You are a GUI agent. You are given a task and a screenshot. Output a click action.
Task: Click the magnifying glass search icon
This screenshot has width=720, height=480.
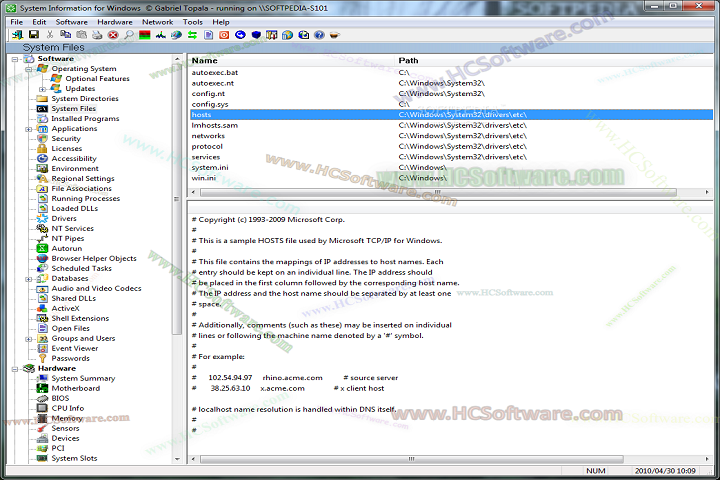[129, 35]
